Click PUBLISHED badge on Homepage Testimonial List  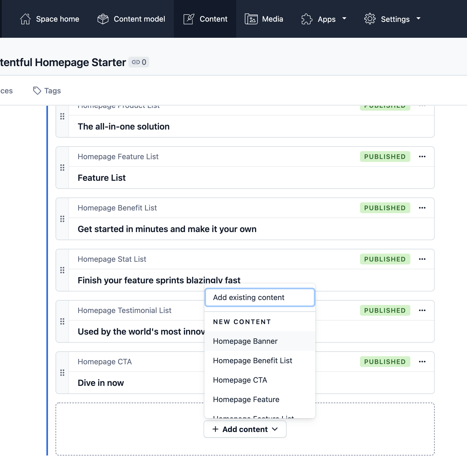[x=385, y=310]
